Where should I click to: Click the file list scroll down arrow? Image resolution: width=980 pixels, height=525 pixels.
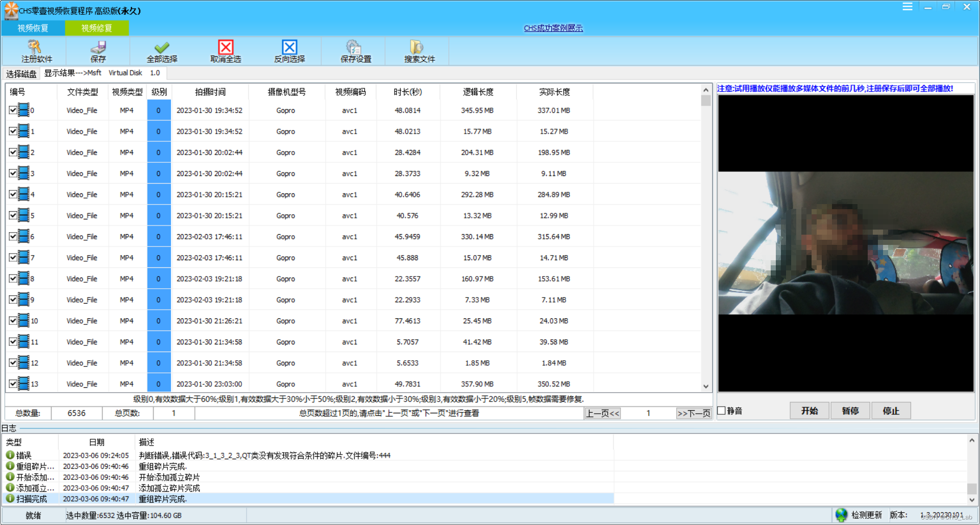pos(706,386)
